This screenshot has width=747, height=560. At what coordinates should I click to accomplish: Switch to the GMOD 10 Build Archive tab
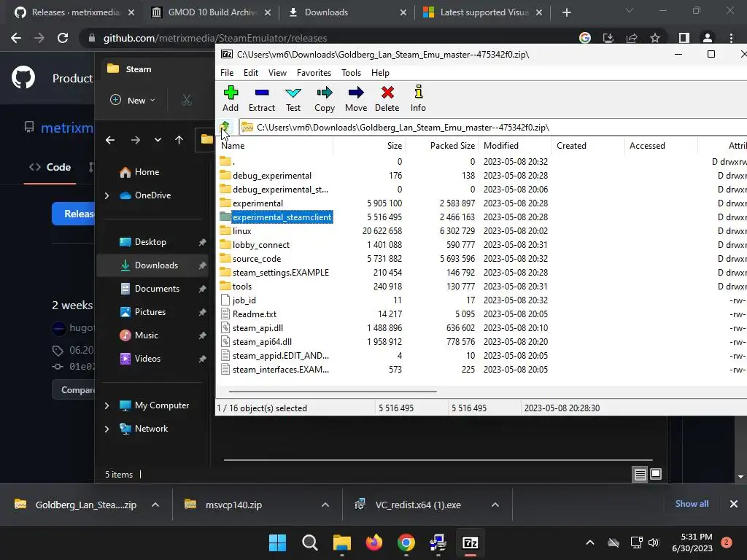click(x=212, y=12)
